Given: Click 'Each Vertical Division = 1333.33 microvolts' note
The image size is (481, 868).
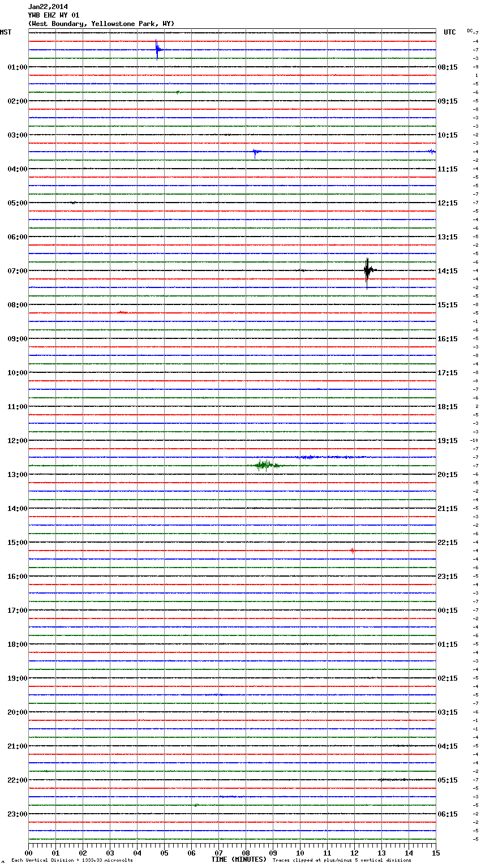Looking at the screenshot, I should tap(72, 860).
